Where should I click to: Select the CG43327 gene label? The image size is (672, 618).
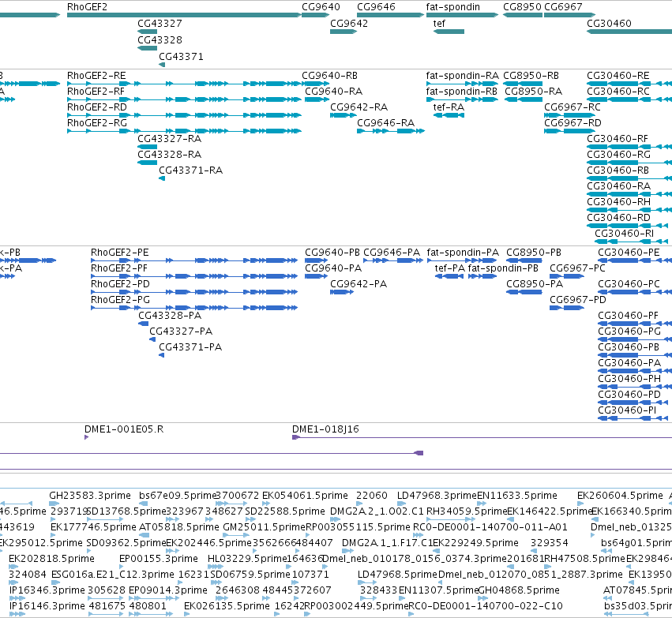160,23
